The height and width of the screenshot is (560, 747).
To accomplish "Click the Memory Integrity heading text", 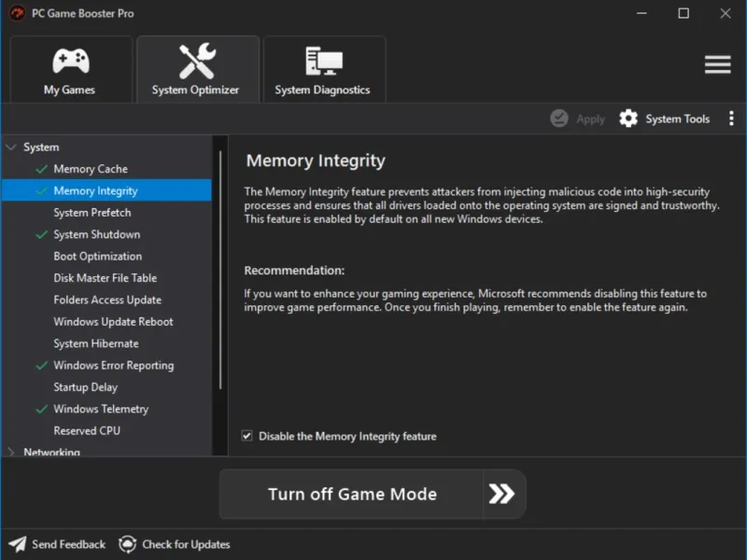I will pos(316,161).
